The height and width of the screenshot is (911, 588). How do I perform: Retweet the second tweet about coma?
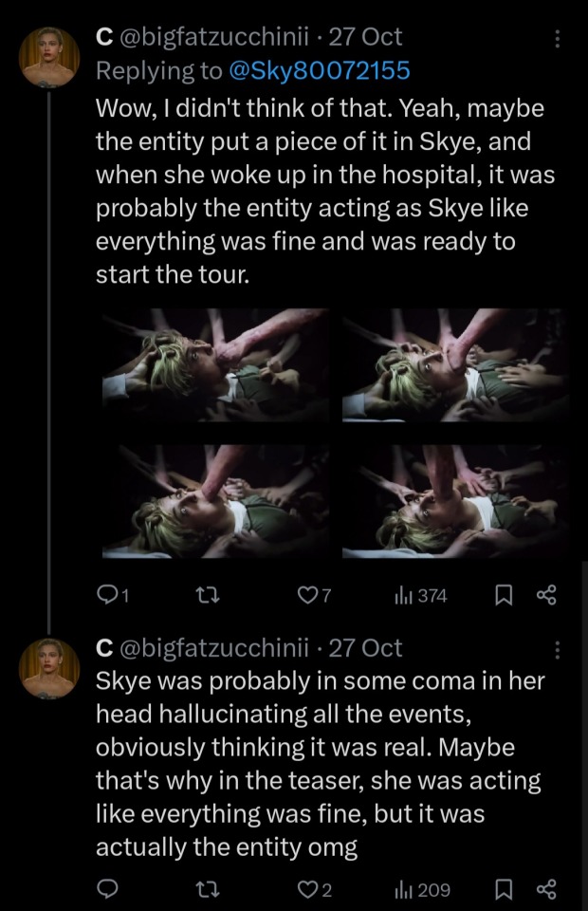coord(205,890)
